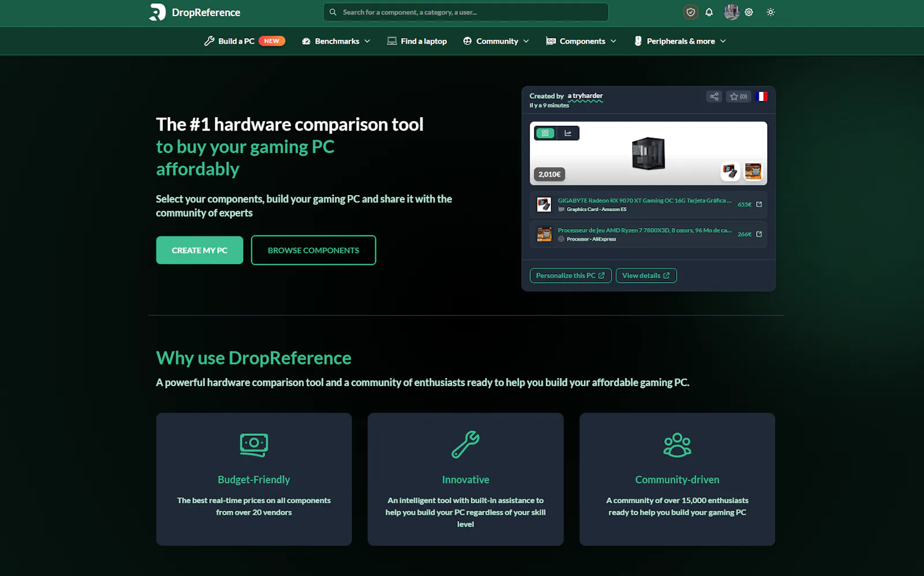Click BROWSE COMPONENTS button
Screen dimensions: 924x576
[x=314, y=250]
